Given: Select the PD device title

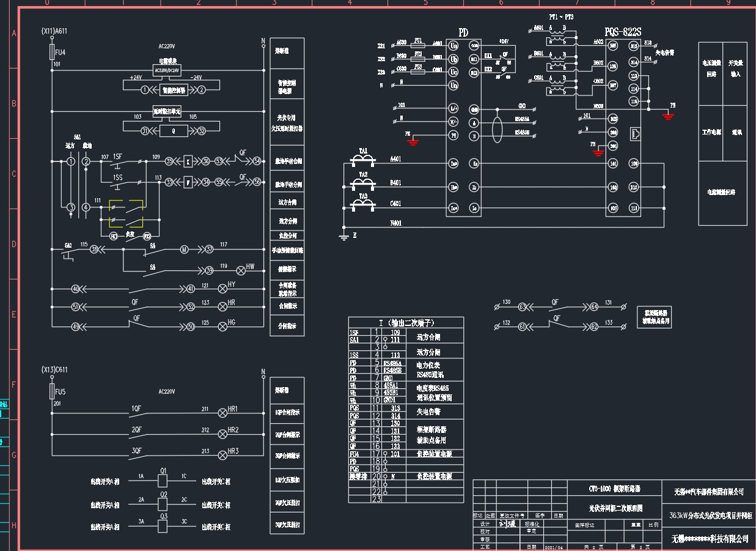Looking at the screenshot, I should point(464,32).
